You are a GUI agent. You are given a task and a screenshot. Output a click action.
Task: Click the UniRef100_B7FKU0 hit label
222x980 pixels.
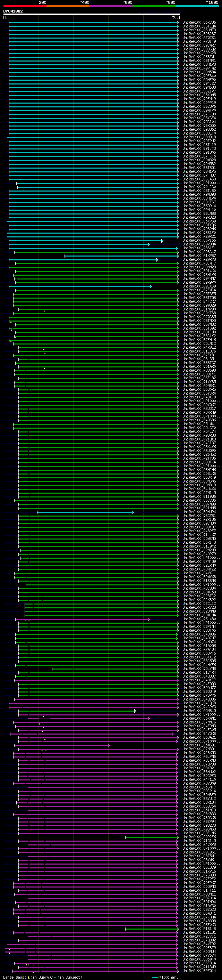coord(199,114)
